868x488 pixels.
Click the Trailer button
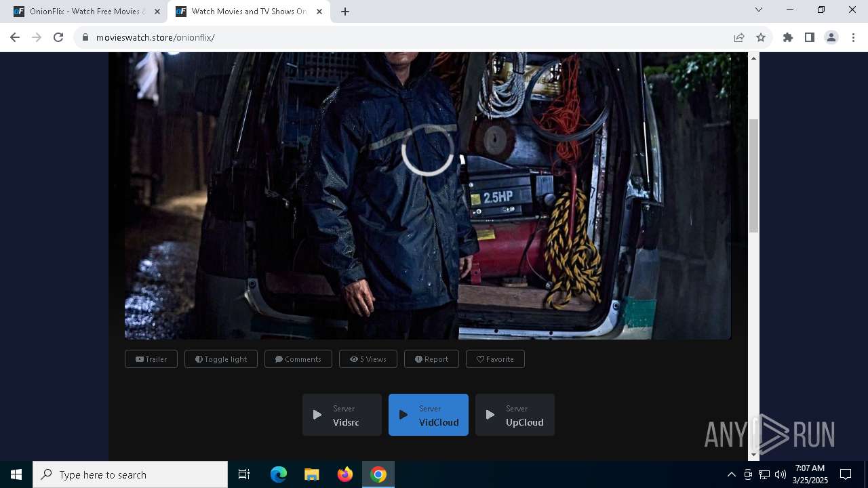point(151,359)
